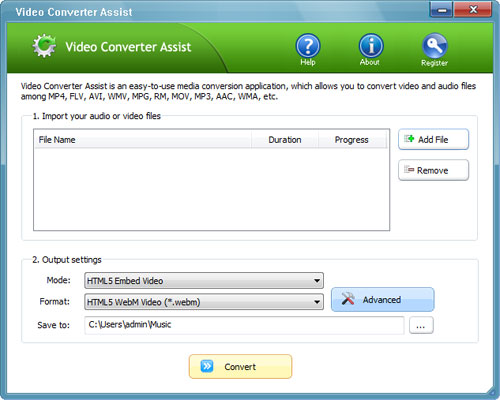500x400 pixels.
Task: Click the Progress column header
Action: pos(352,140)
